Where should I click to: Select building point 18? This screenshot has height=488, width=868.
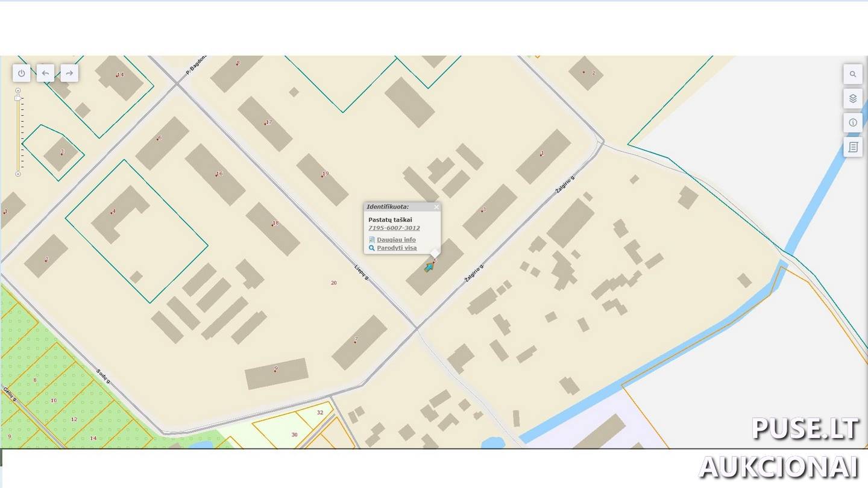pyautogui.click(x=275, y=224)
